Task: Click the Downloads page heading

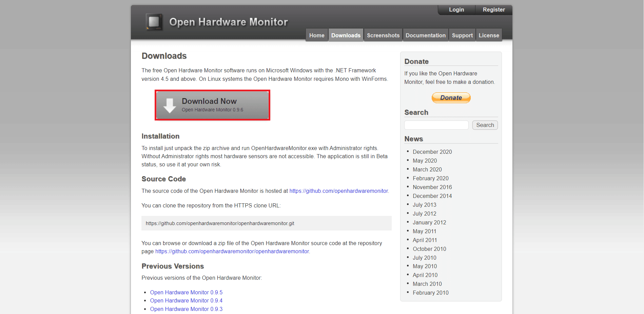Action: (164, 56)
